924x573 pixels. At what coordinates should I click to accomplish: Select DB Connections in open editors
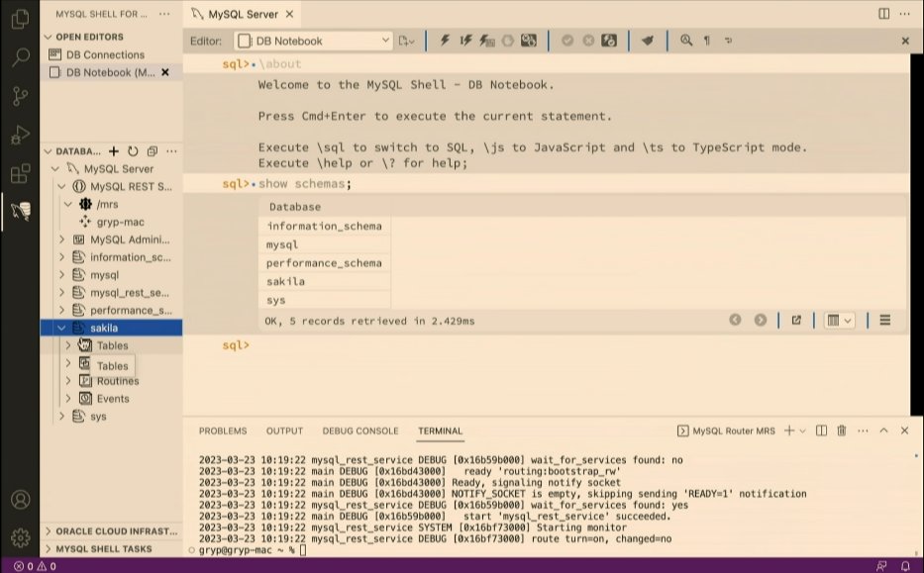point(106,54)
